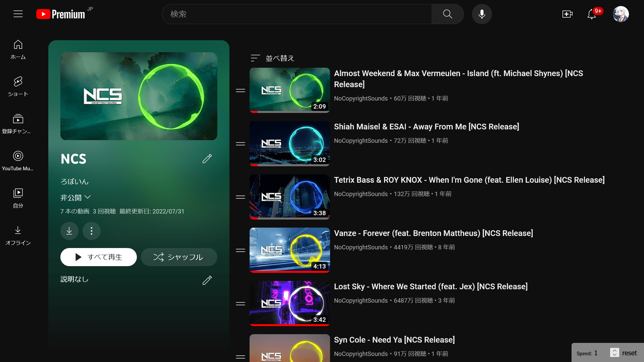The height and width of the screenshot is (362, 644).
Task: Open NoCopyrightSounds channel under When I'm Gone
Action: click(361, 194)
